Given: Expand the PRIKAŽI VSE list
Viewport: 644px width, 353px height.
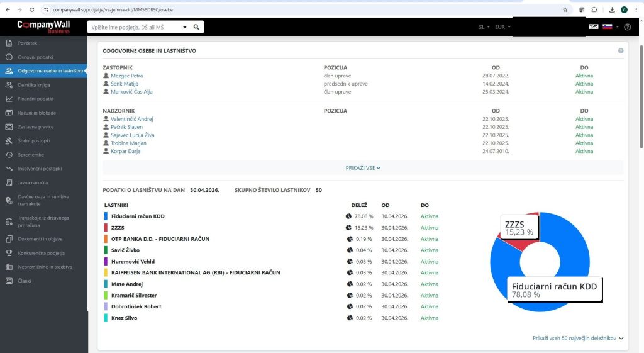Looking at the screenshot, I should tap(363, 168).
